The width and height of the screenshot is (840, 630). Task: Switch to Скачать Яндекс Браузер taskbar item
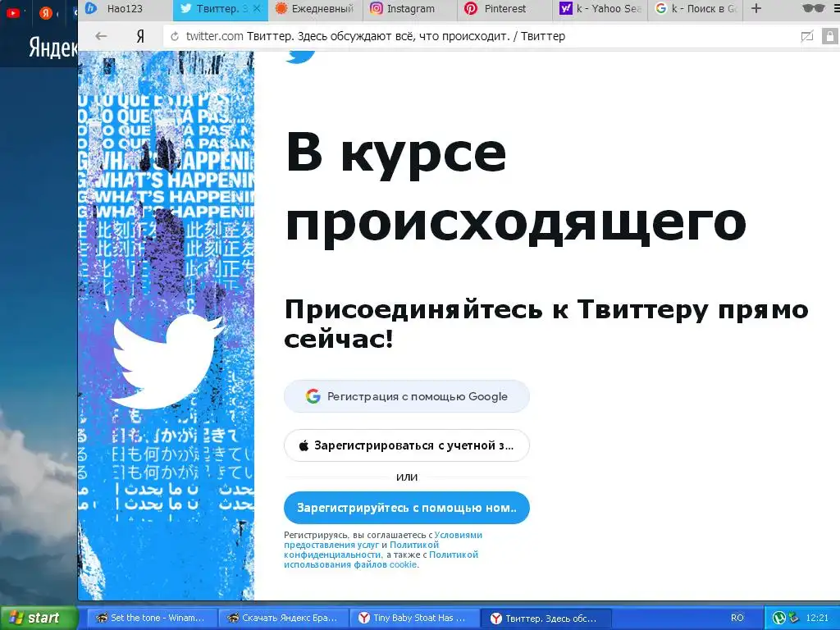283,618
